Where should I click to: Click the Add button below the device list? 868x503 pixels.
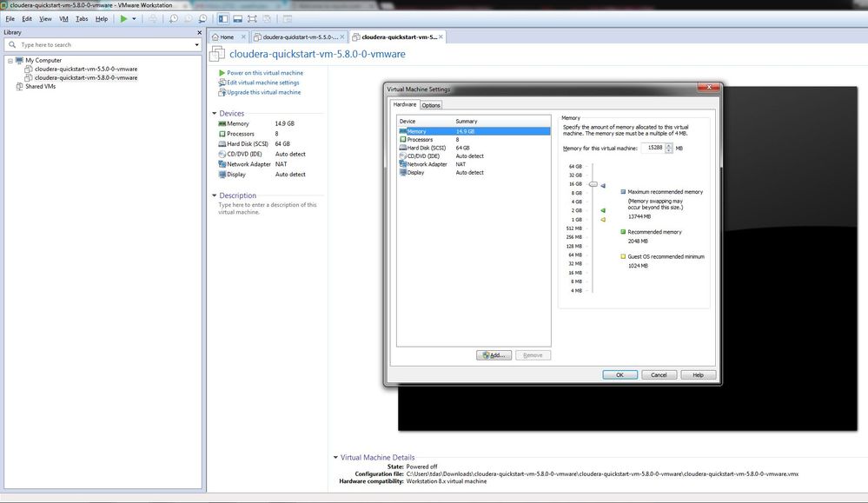coord(493,354)
